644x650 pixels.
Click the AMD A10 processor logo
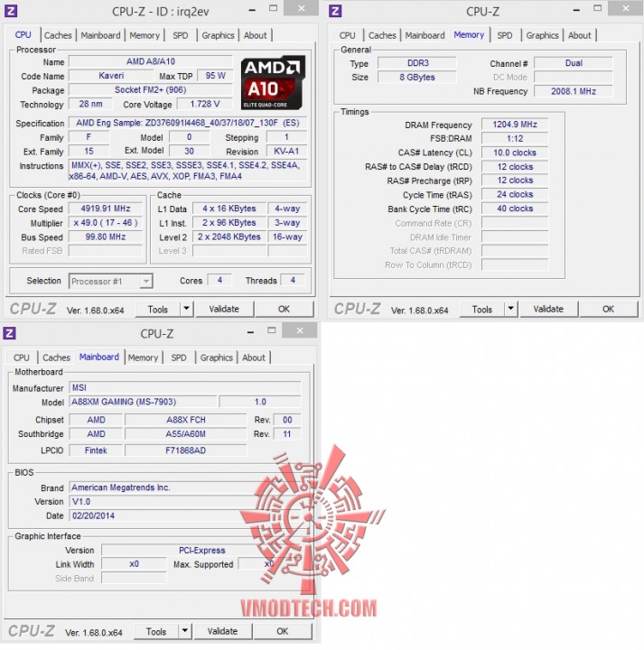pos(273,82)
